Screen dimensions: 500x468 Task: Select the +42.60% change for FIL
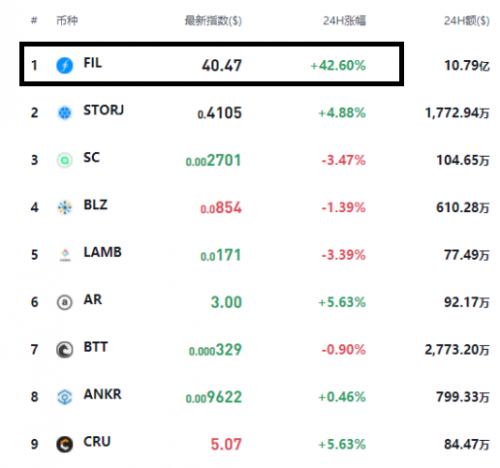338,65
